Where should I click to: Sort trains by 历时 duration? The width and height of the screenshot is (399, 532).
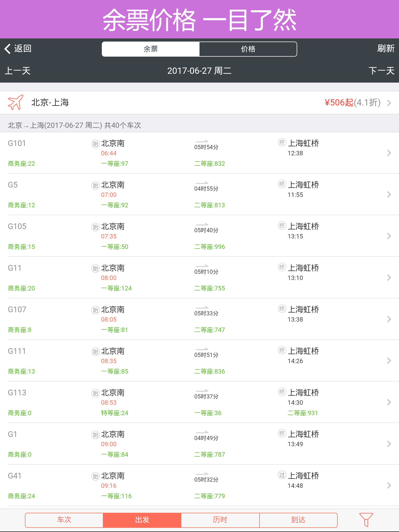220,520
